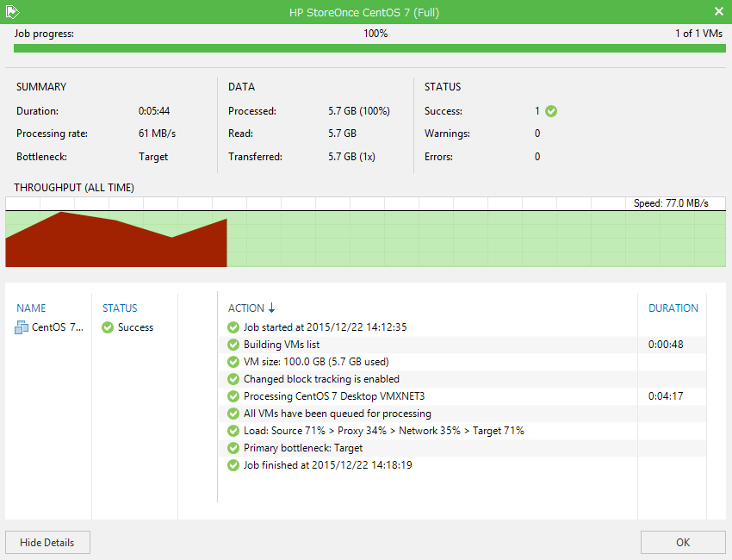Close the HP StoreOnce CentOS 7 dialog
The height and width of the screenshot is (560, 732).
coord(718,11)
